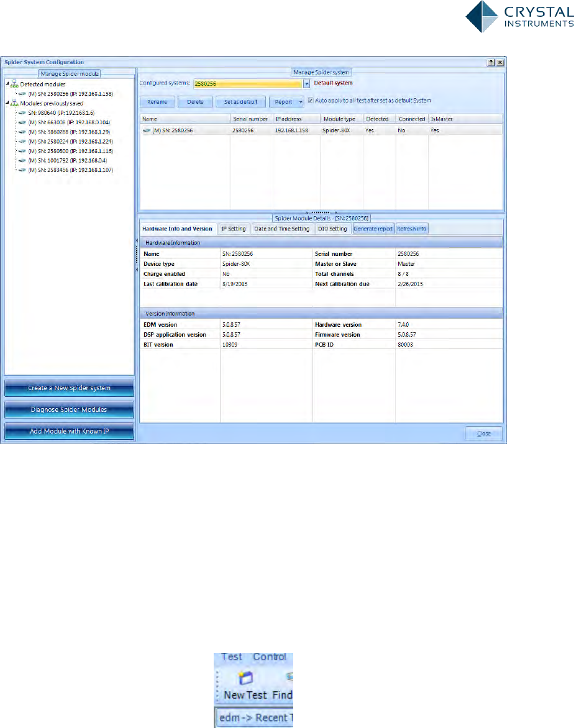Click the Rename button

pos(157,102)
